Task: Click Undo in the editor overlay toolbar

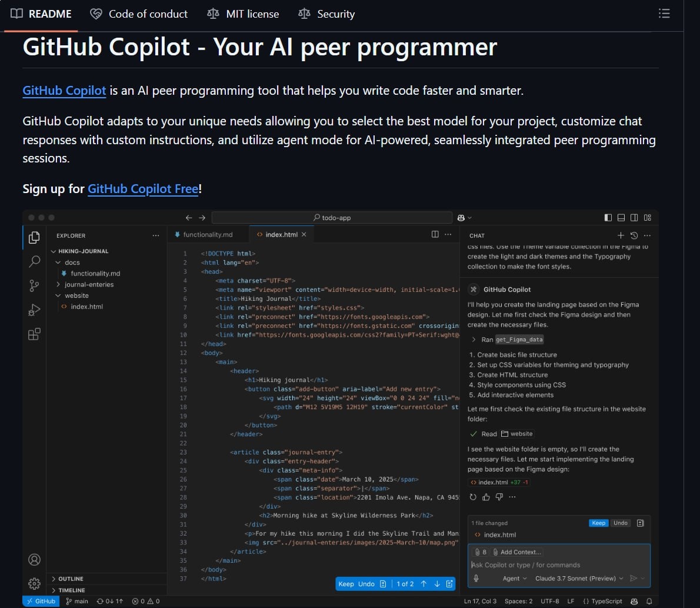Action: coord(366,584)
